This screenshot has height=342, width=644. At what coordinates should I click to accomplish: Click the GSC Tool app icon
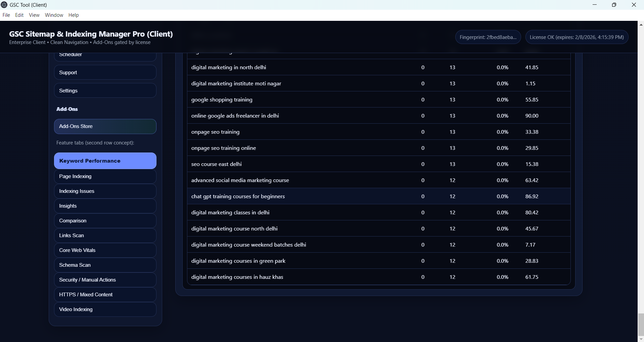[x=4, y=5]
